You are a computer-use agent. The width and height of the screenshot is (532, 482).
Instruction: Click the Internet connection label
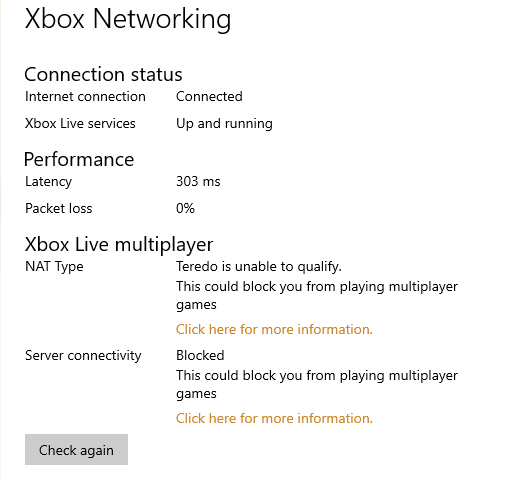85,97
